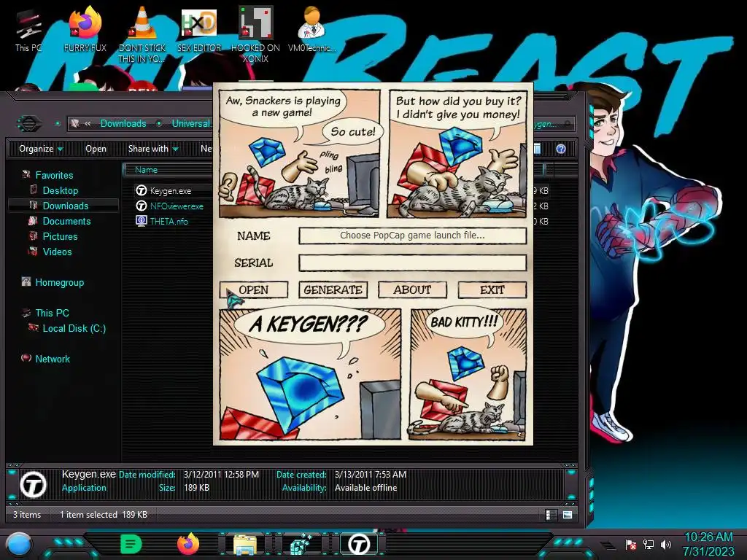
Task: Open the Share with dropdown
Action: point(153,149)
